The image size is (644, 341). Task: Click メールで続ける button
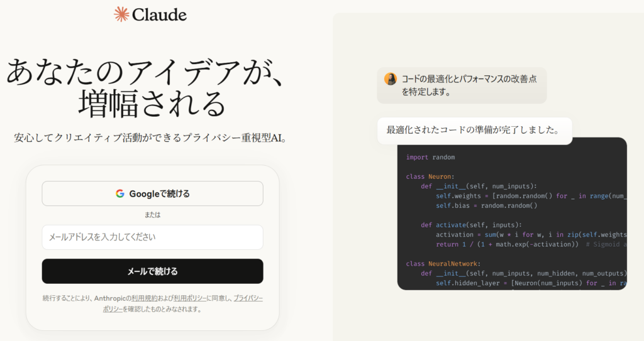click(152, 271)
